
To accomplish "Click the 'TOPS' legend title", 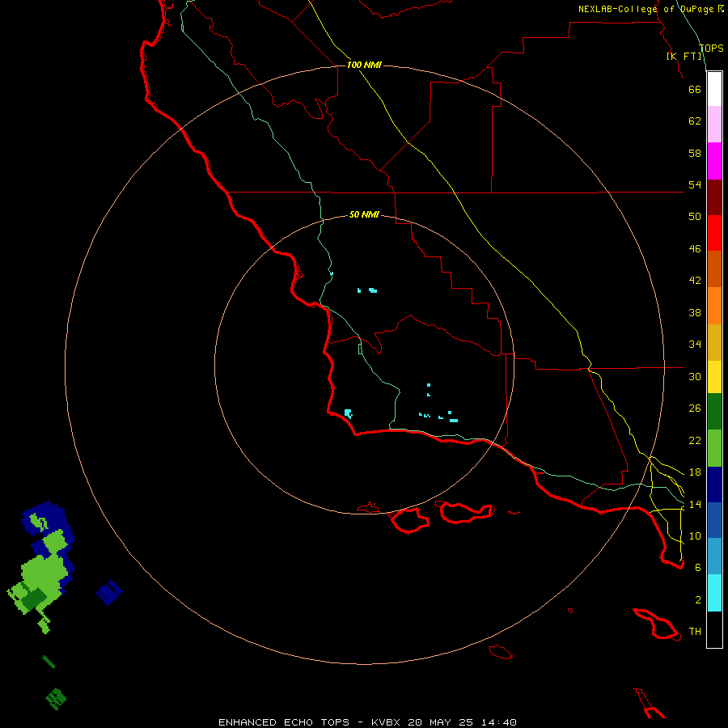I will click(x=711, y=49).
